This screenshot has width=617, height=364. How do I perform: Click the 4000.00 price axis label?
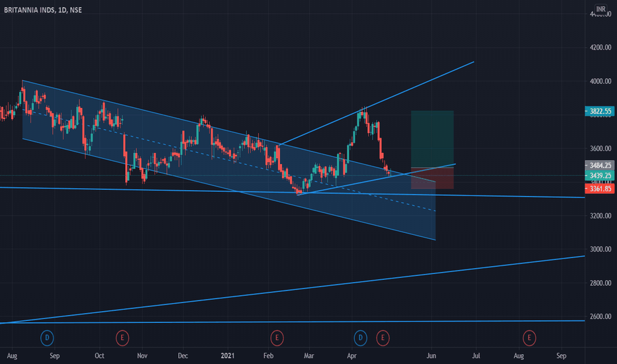[600, 81]
